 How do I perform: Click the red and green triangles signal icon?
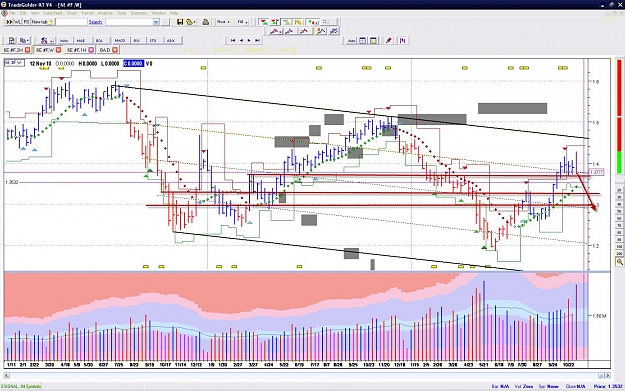(x=264, y=22)
